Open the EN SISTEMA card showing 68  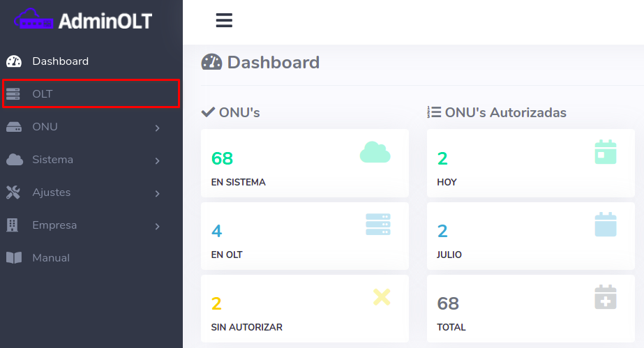(x=304, y=163)
